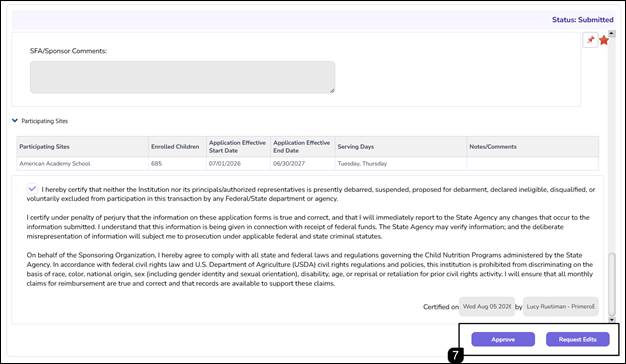Click the SFA/Sponsor Comments text area
The height and width of the screenshot is (364, 626).
[182, 77]
